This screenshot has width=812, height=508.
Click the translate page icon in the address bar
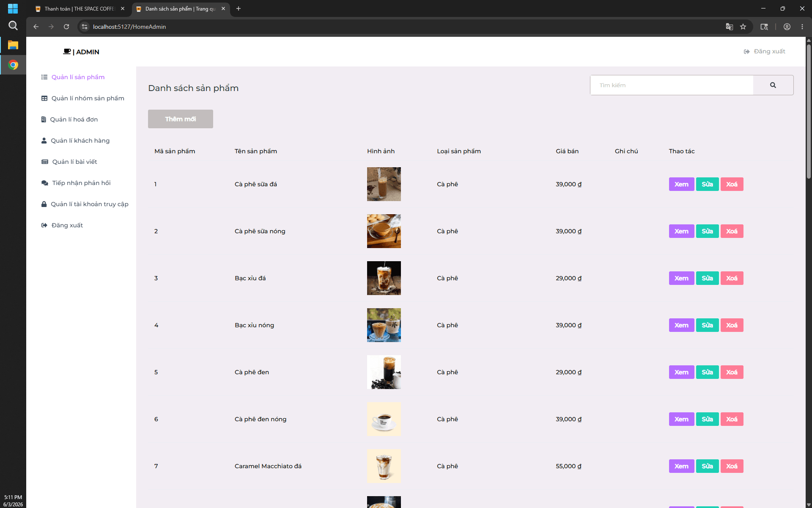pyautogui.click(x=730, y=27)
